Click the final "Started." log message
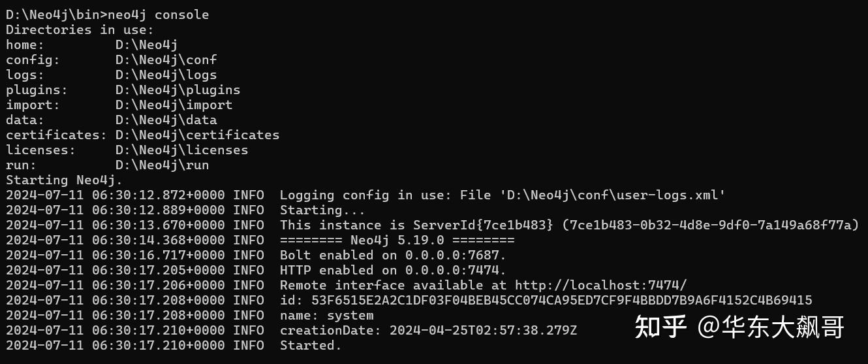 click(x=311, y=345)
